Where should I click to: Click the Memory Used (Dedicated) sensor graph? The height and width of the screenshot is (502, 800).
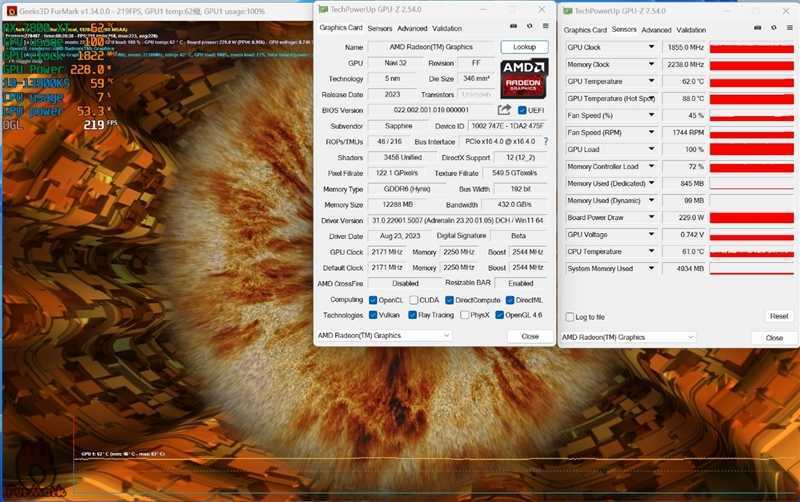(x=752, y=184)
